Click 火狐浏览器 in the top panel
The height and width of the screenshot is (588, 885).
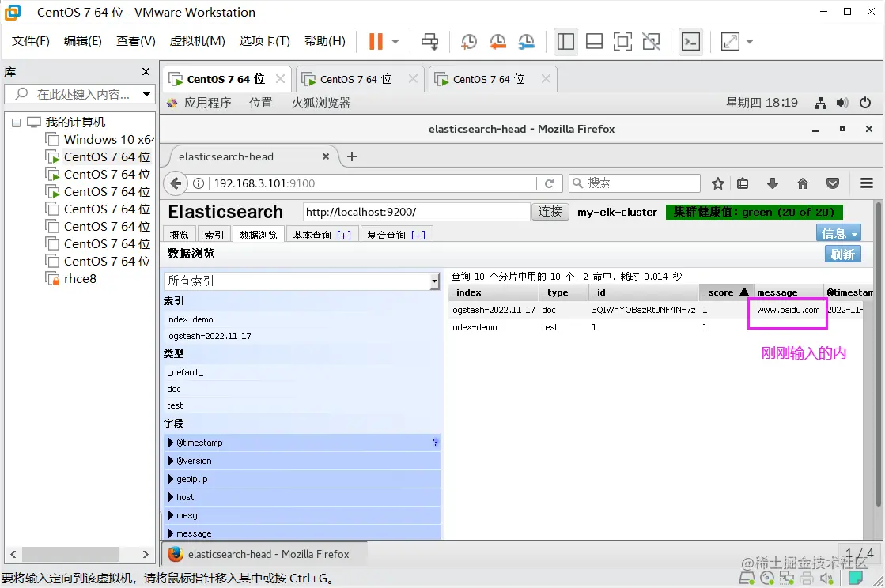[x=321, y=103]
